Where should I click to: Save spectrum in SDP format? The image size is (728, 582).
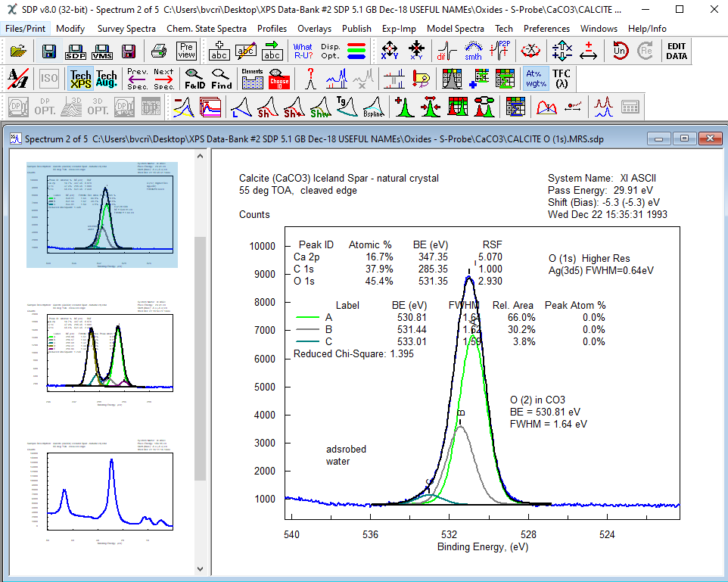75,51
